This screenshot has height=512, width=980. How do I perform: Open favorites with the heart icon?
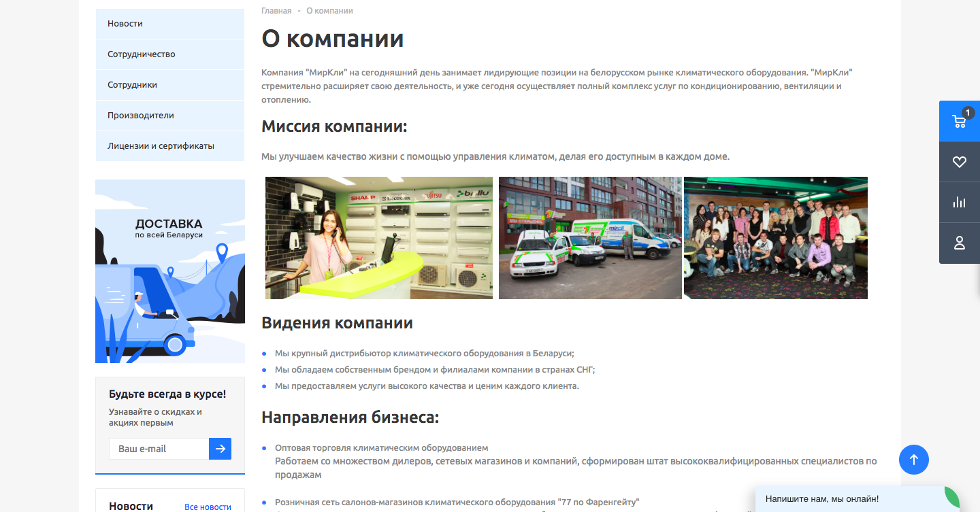tap(959, 162)
